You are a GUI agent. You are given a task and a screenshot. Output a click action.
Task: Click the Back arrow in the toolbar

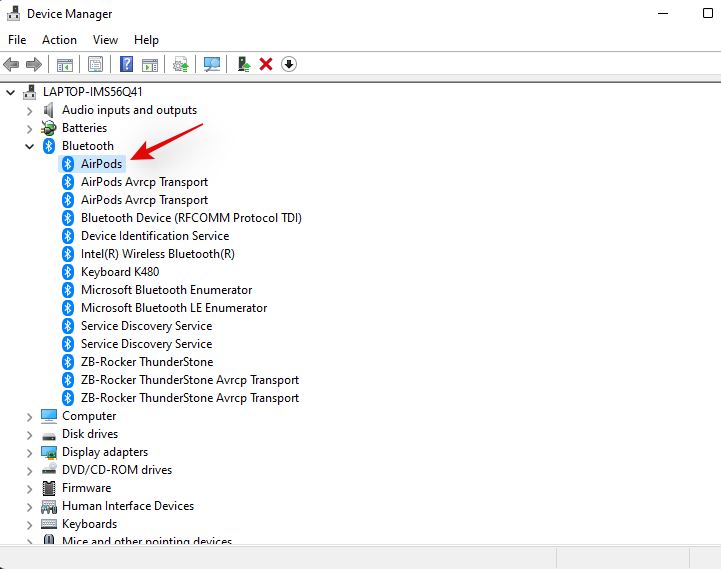pyautogui.click(x=12, y=64)
